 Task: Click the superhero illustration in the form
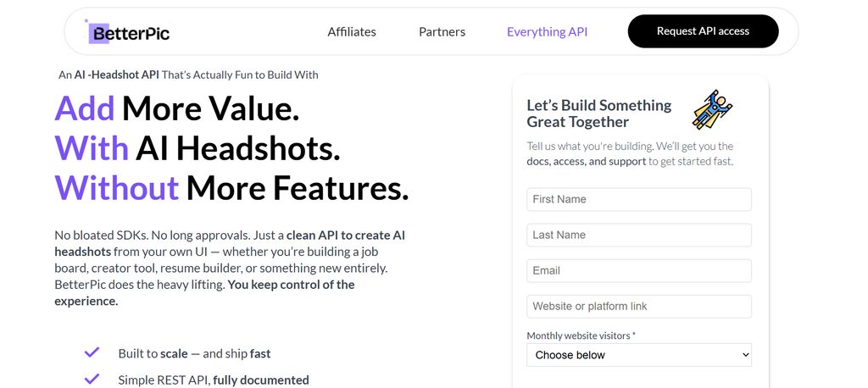[712, 109]
